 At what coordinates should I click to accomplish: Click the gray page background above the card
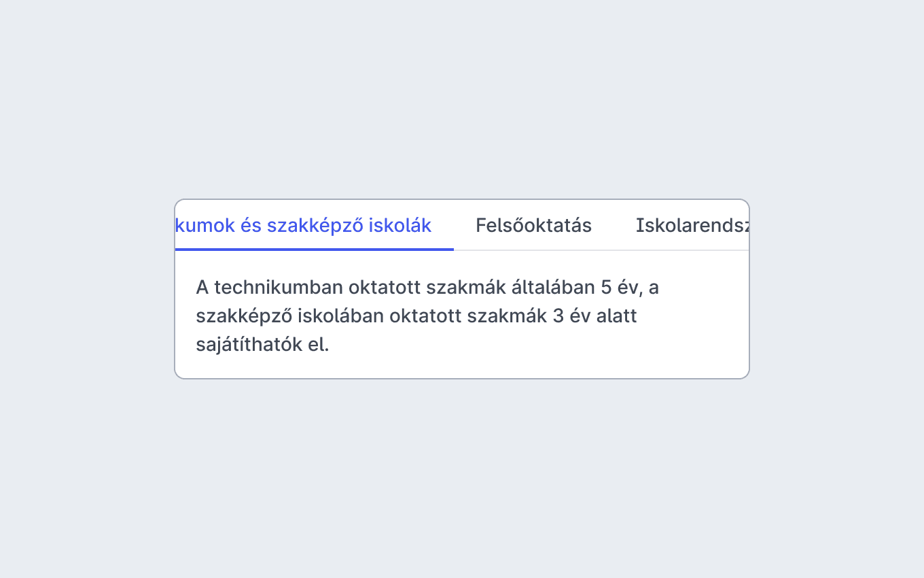coord(462,102)
